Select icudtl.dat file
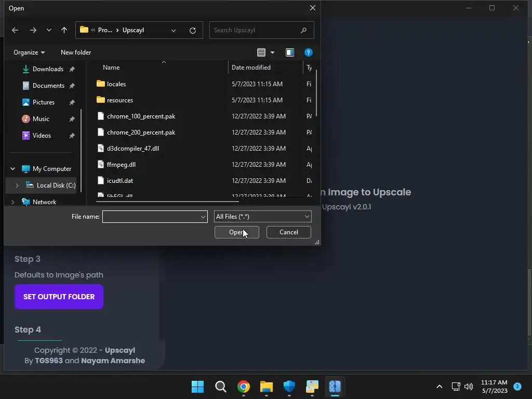The image size is (532, 399). pos(120,180)
